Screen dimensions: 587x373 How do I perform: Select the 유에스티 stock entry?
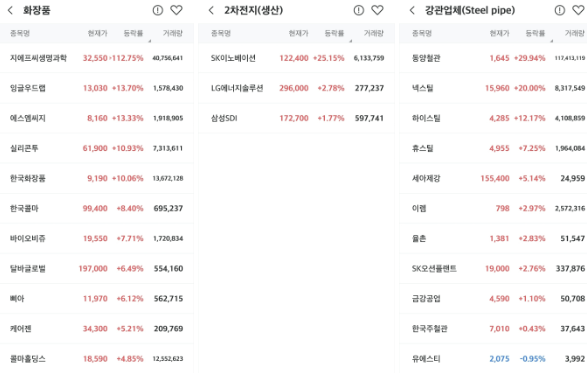point(493,359)
